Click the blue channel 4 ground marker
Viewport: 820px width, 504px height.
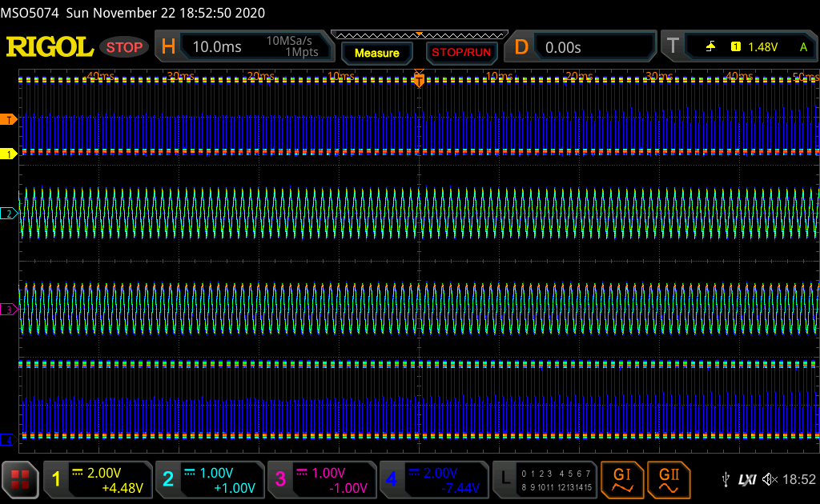pyautogui.click(x=8, y=440)
